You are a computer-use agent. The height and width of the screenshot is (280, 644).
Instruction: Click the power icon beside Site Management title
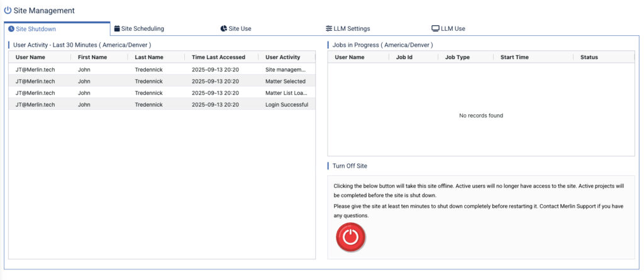(x=8, y=11)
